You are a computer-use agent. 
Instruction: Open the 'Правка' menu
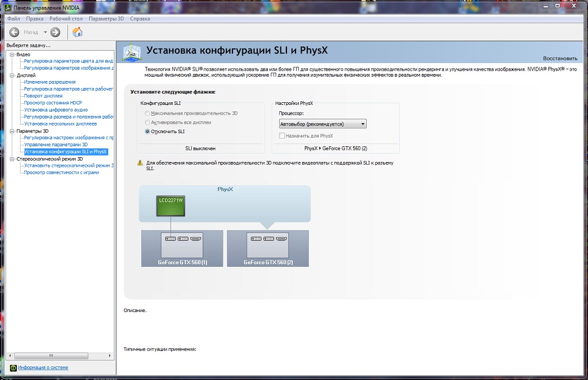pyautogui.click(x=34, y=19)
